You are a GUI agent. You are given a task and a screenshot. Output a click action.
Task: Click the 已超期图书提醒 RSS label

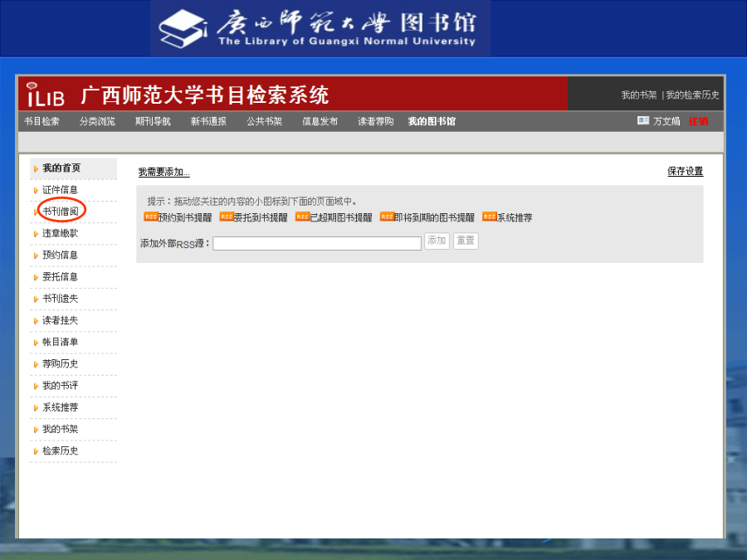pos(341,217)
